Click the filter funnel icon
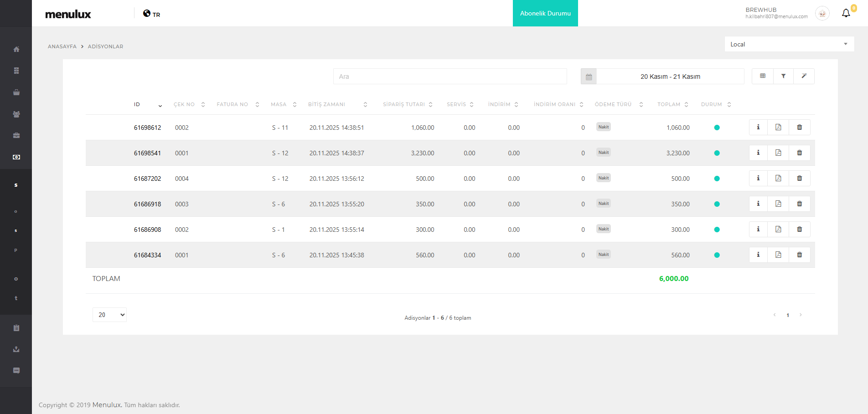The image size is (868, 414). [x=783, y=76]
